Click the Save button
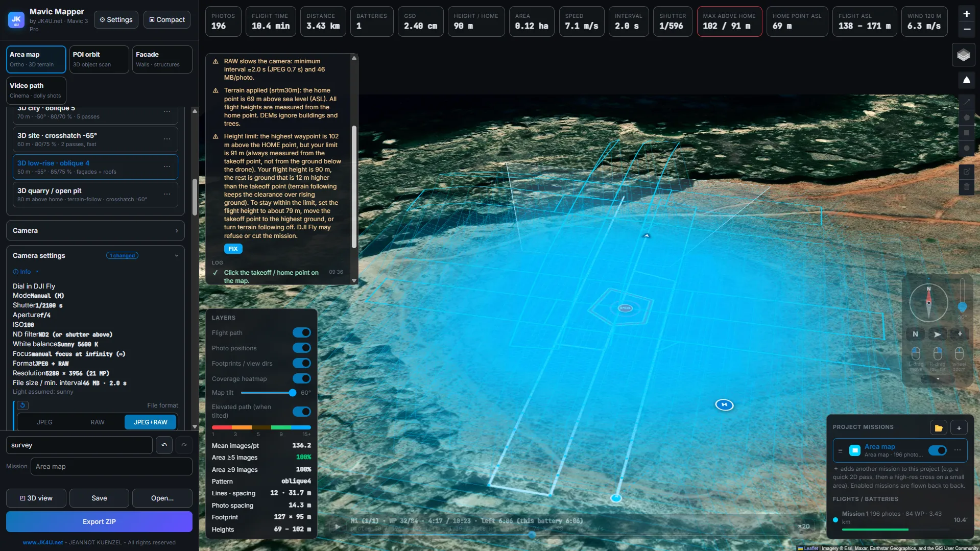The image size is (980, 551). click(99, 498)
